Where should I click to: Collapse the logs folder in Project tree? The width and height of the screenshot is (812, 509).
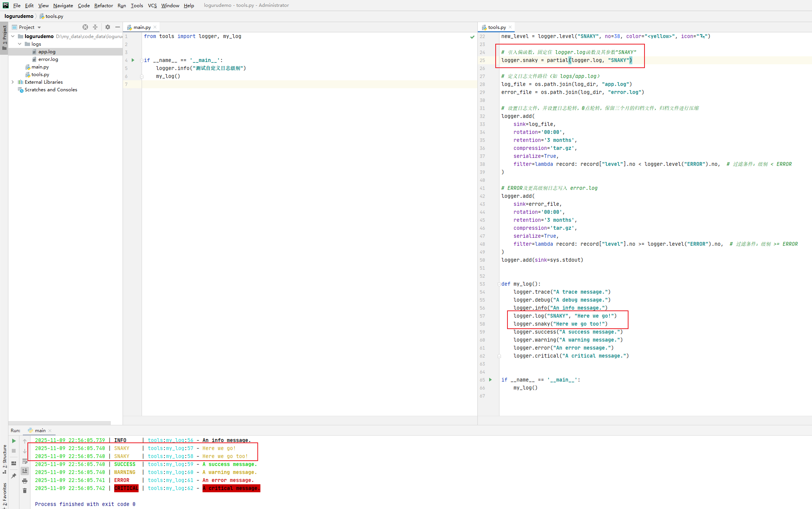20,44
